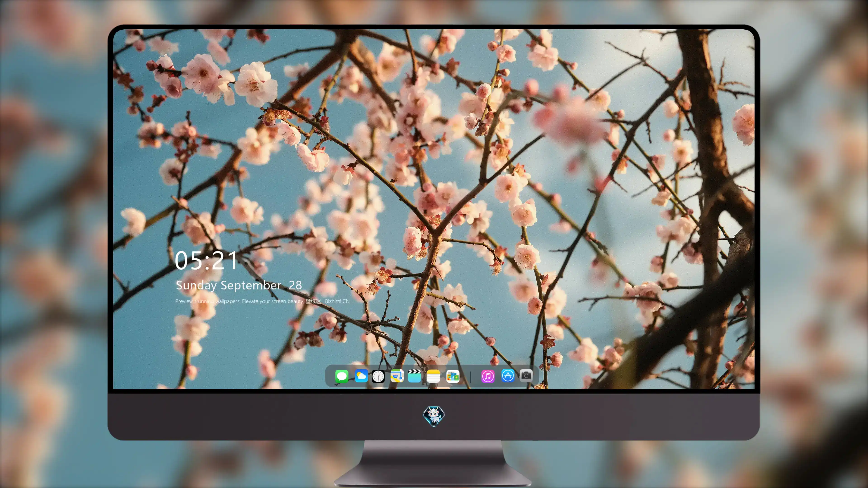Screen dimensions: 868x488
Task: Open the Videos clapperboard app
Action: click(x=415, y=376)
